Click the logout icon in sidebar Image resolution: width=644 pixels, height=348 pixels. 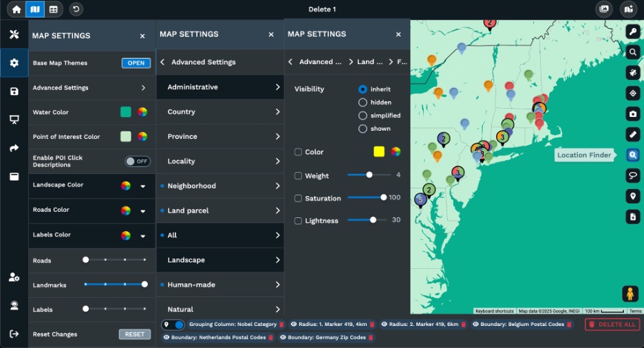point(14,334)
